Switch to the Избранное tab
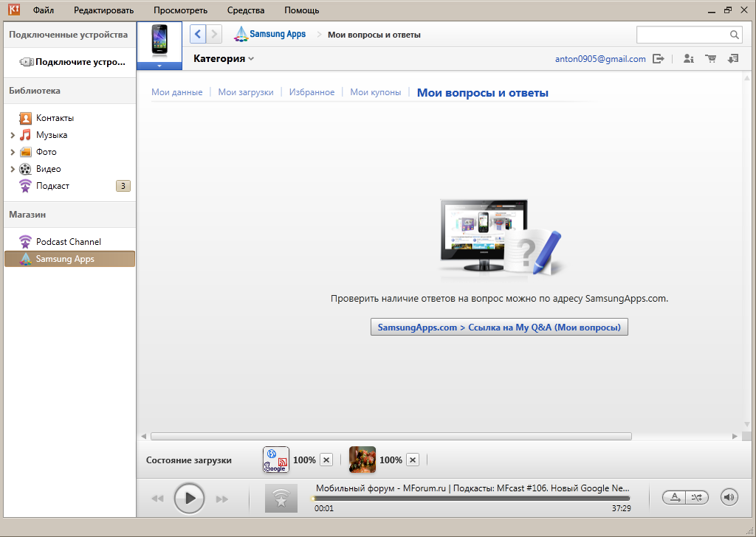Viewport: 756px width, 537px height. coord(312,92)
